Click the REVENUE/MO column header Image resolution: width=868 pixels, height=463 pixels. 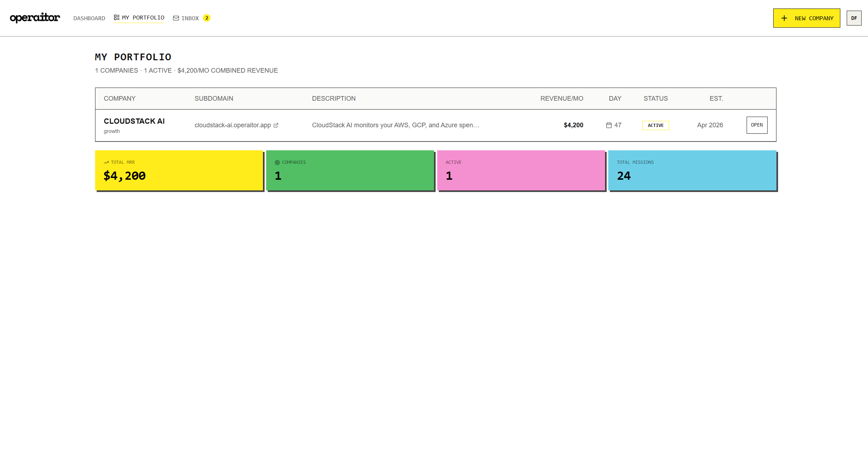562,99
